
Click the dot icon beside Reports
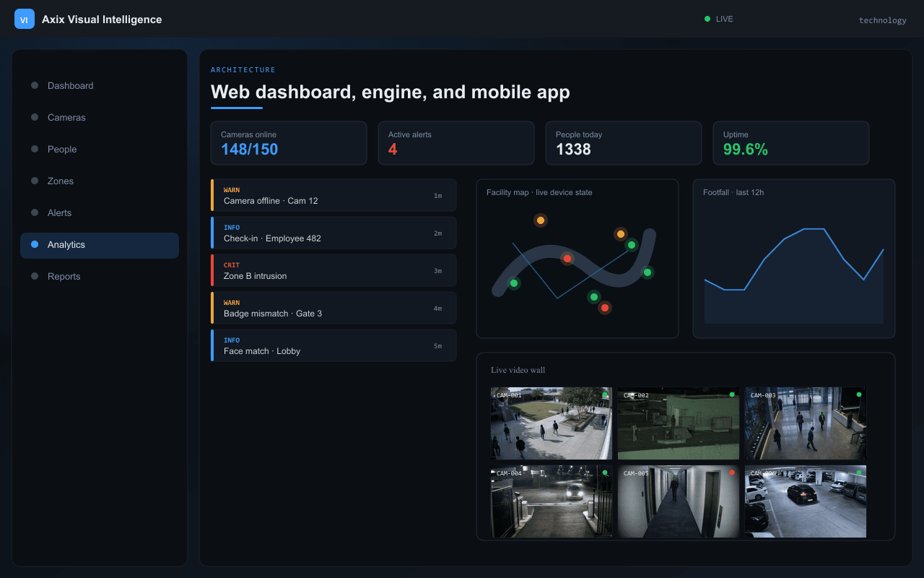click(35, 276)
